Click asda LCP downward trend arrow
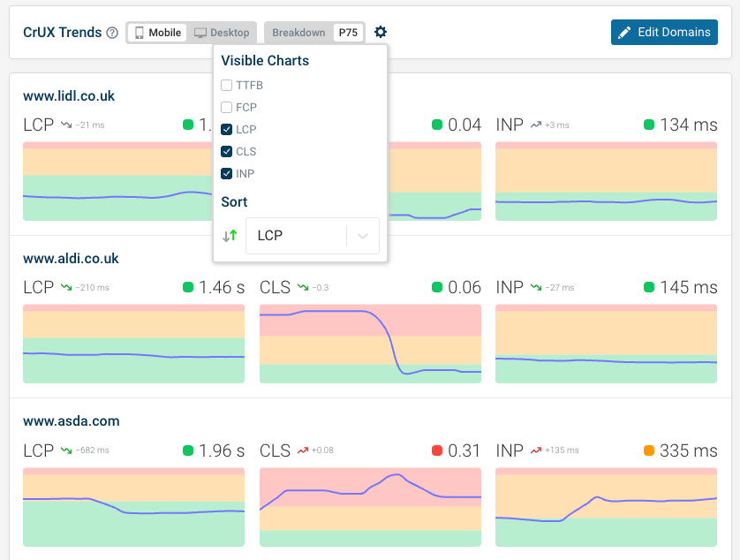740x560 pixels. click(66, 450)
